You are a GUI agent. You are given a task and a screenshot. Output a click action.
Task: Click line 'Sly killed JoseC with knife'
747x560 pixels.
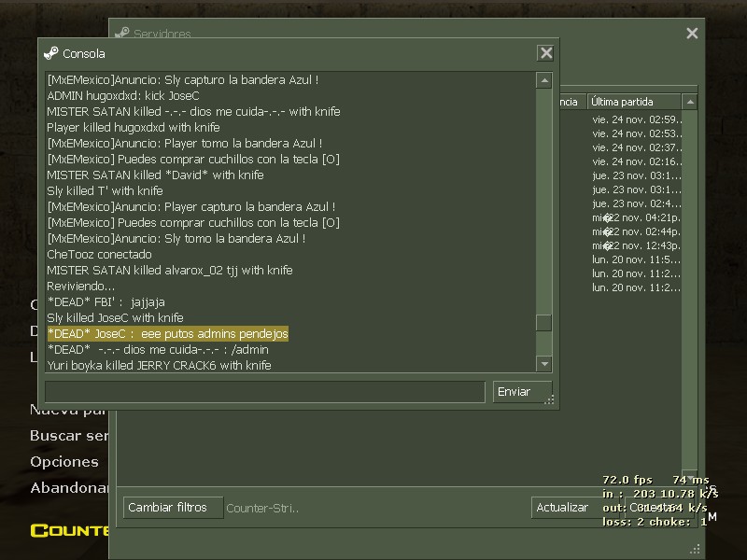(x=115, y=317)
